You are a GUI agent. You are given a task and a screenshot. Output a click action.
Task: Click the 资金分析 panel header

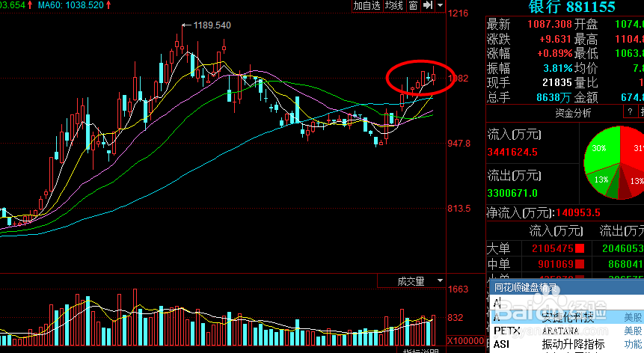point(573,112)
